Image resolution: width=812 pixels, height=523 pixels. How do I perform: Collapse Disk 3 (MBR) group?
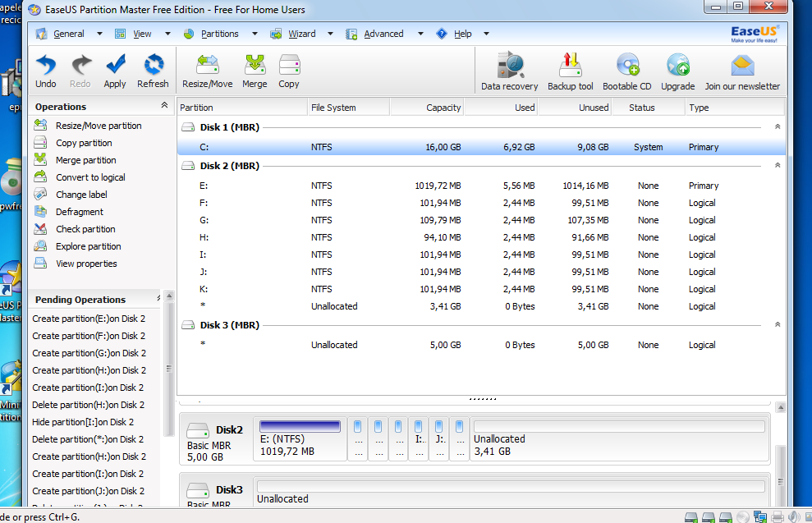pyautogui.click(x=778, y=324)
